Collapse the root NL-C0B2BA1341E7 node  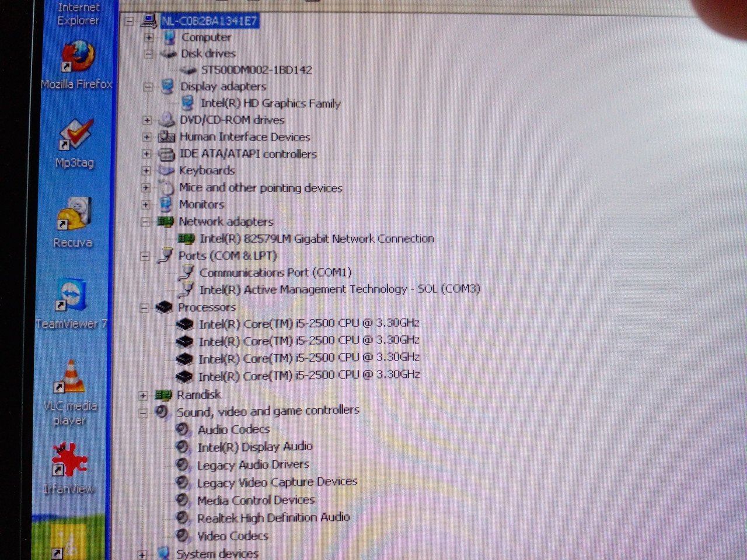point(129,22)
